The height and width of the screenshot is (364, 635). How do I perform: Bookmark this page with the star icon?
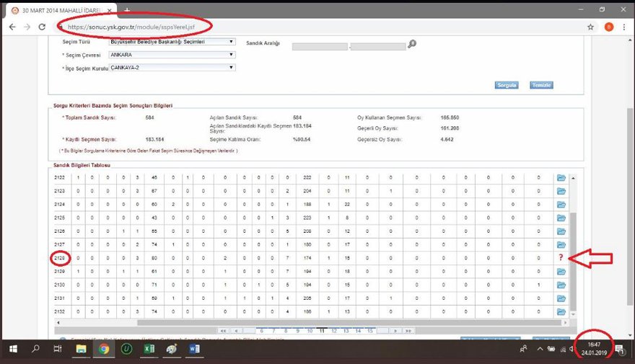click(x=590, y=27)
